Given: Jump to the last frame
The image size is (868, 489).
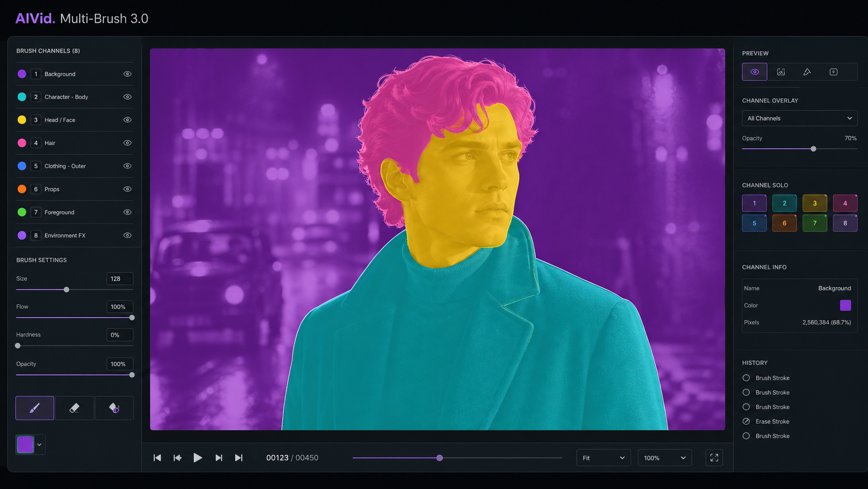Looking at the screenshot, I should [x=239, y=458].
